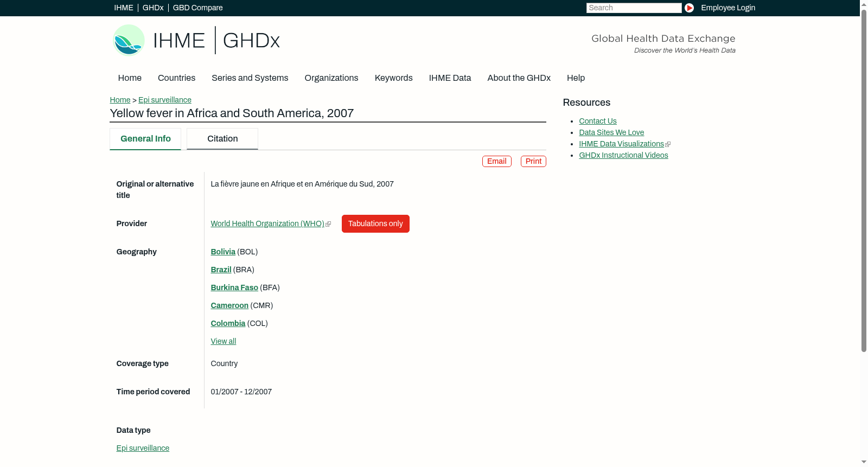Open World Health Organization (WHO) provider link
The height and width of the screenshot is (467, 868).
tap(267, 224)
